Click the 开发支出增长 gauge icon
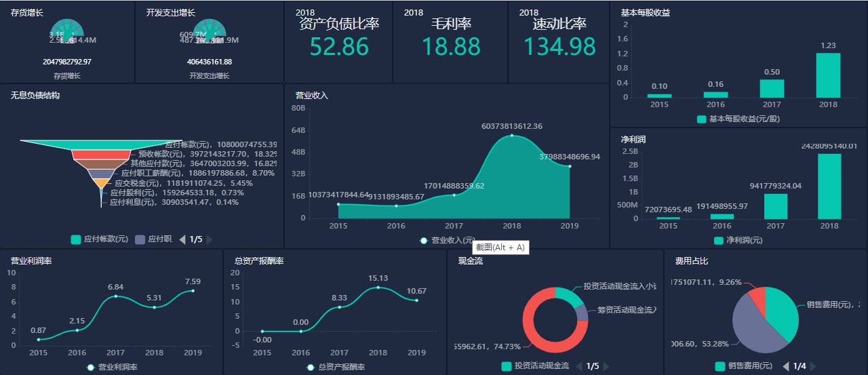The width and height of the screenshot is (868, 375). tap(210, 29)
